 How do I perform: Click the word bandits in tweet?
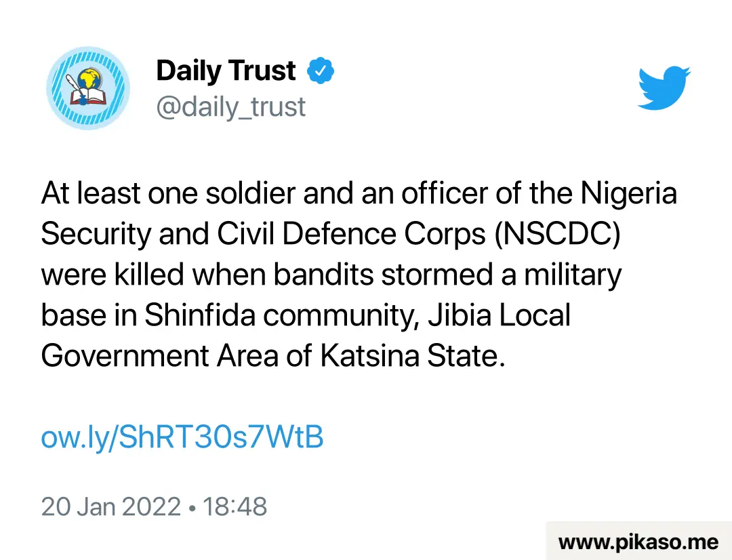pyautogui.click(x=323, y=274)
